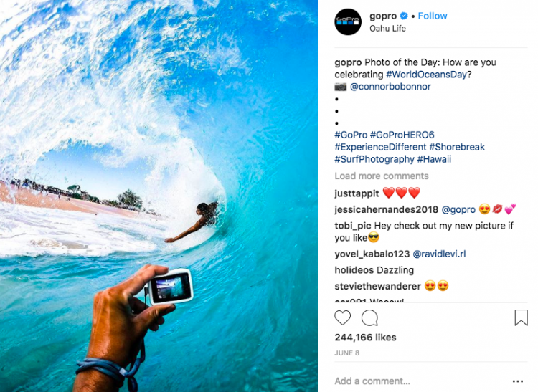Viewport: 538px width, 392px height.
Task: Open the justtappit commenter profile
Action: coord(357,193)
